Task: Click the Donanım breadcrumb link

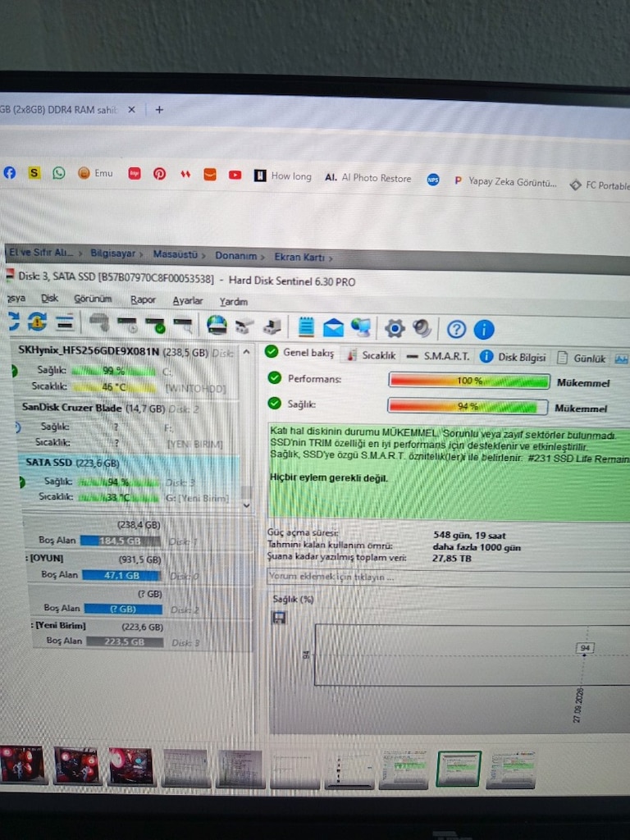Action: tap(236, 256)
